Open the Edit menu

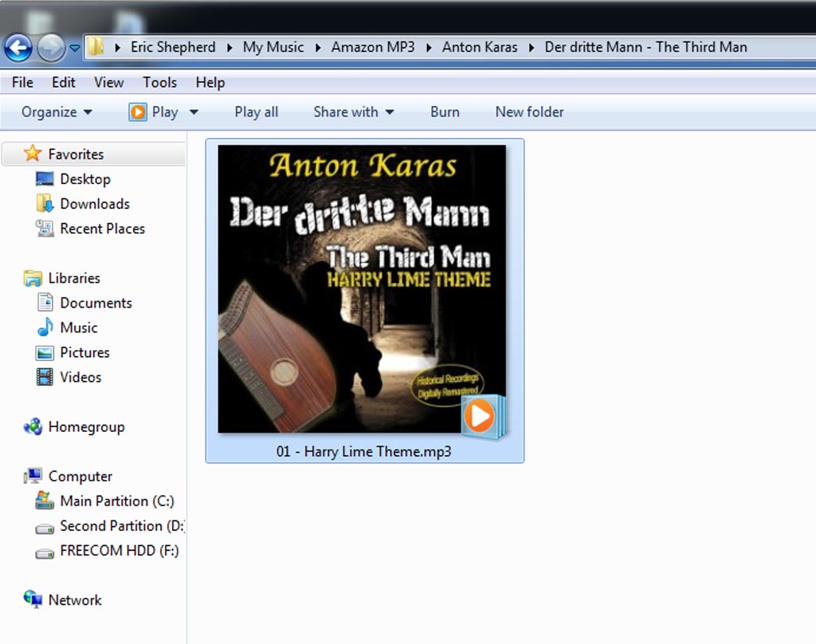pos(64,82)
